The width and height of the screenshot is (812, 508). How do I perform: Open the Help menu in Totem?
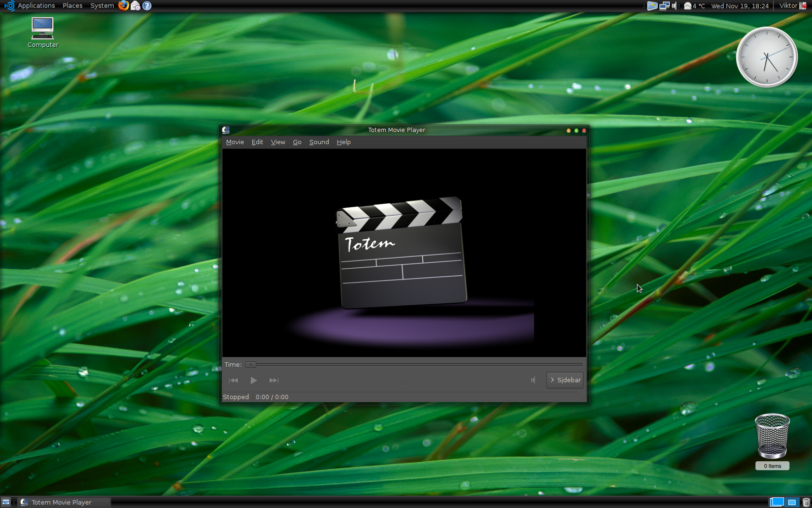(344, 142)
